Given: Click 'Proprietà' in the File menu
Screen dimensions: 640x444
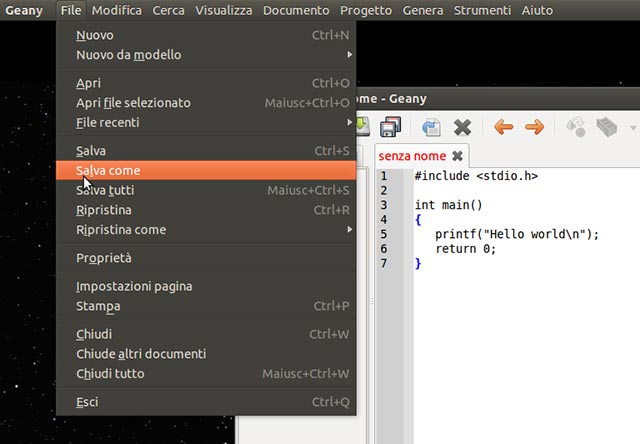Looking at the screenshot, I should tap(104, 258).
